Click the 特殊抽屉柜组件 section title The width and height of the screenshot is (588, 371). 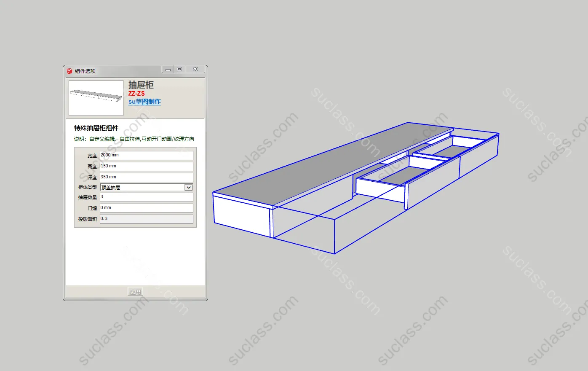pos(96,128)
